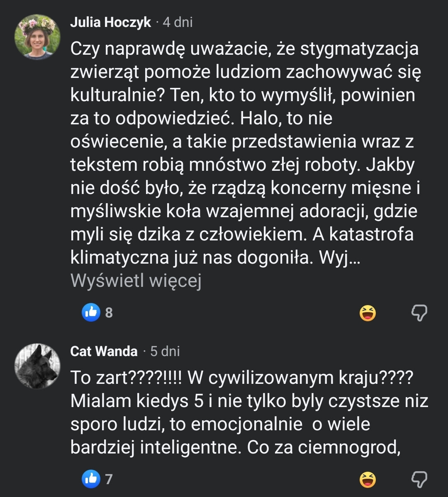Dislike Cat Wanda's comment with thumbs-down
448x497 pixels.
coord(419,480)
